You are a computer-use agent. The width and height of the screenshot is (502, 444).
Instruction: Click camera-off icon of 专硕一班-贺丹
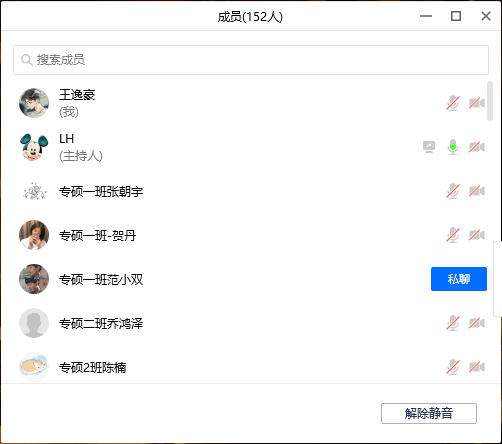pyautogui.click(x=477, y=235)
